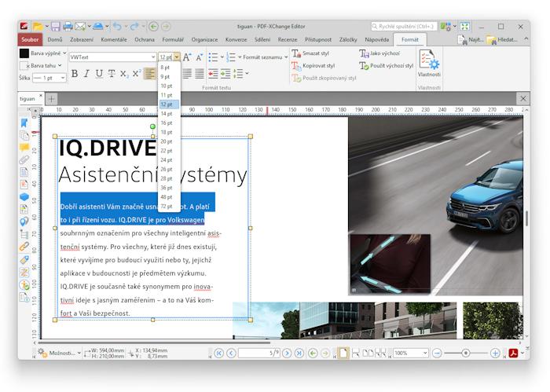Switch to the Nápověda ribbon tab
The width and height of the screenshot is (550, 392).
(x=376, y=39)
